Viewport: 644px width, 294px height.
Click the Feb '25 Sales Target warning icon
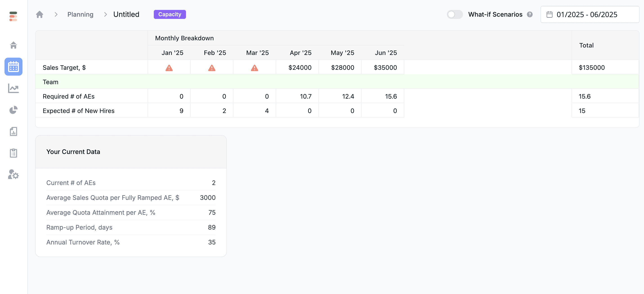(212, 68)
